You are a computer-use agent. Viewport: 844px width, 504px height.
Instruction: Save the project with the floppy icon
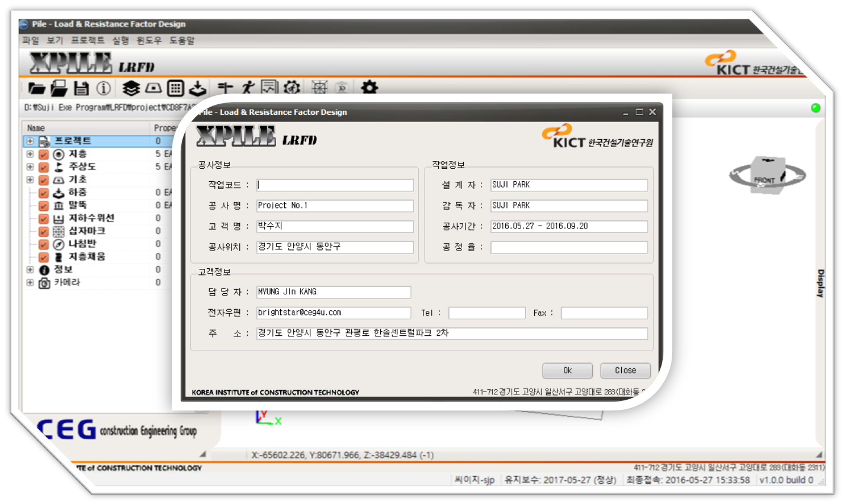tap(81, 88)
